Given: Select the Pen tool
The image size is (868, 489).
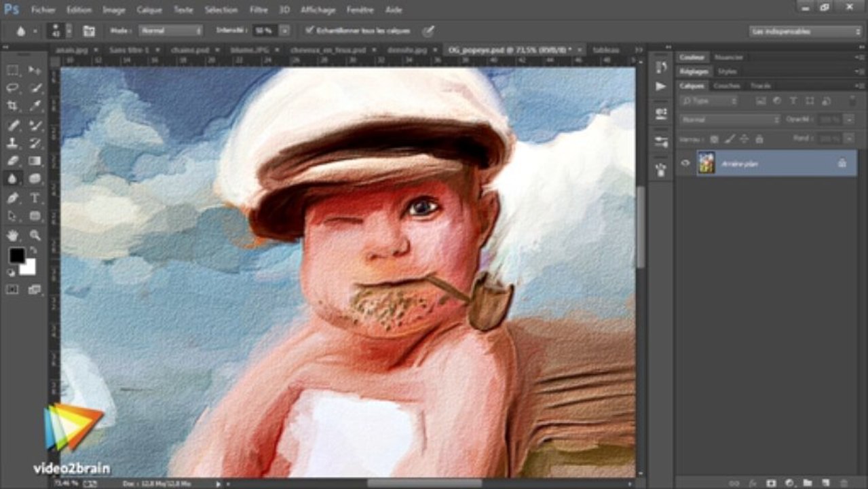Looking at the screenshot, I should click(x=13, y=198).
